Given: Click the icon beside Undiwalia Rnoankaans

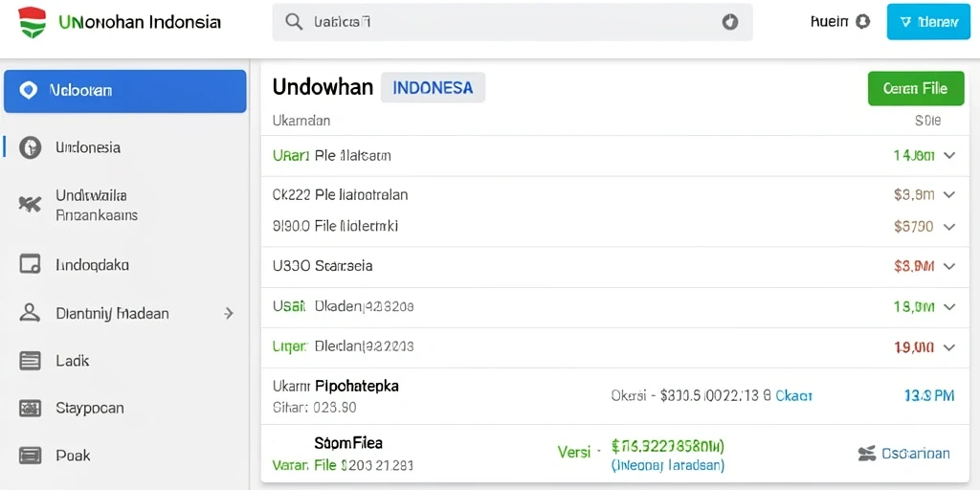Looking at the screenshot, I should (30, 205).
